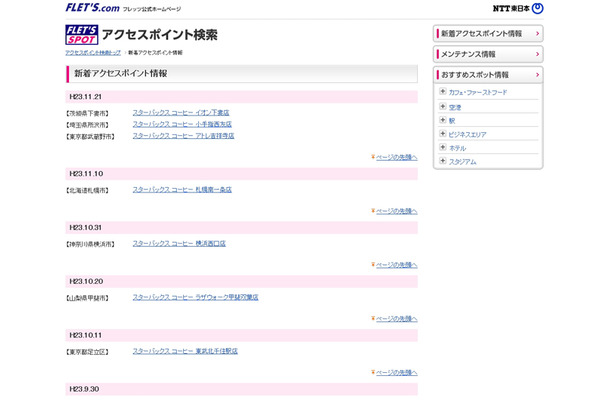Click the 【東京都足立区】 location label

tap(87, 352)
